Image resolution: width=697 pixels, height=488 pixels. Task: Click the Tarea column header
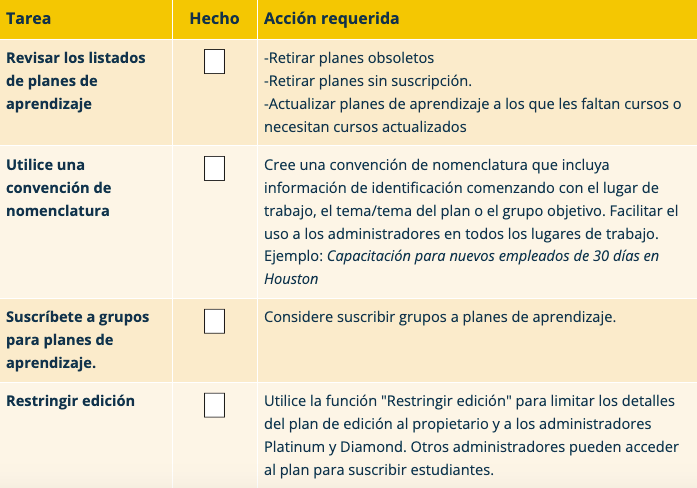click(29, 19)
